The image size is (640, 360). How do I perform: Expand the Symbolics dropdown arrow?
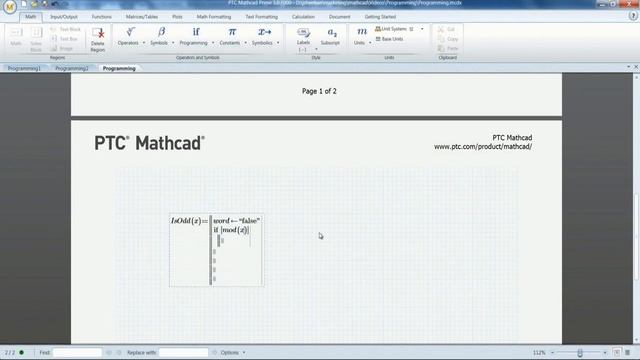(x=278, y=43)
